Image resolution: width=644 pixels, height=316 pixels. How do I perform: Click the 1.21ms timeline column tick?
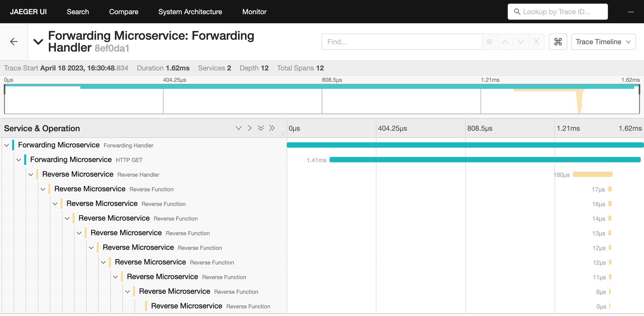568,128
